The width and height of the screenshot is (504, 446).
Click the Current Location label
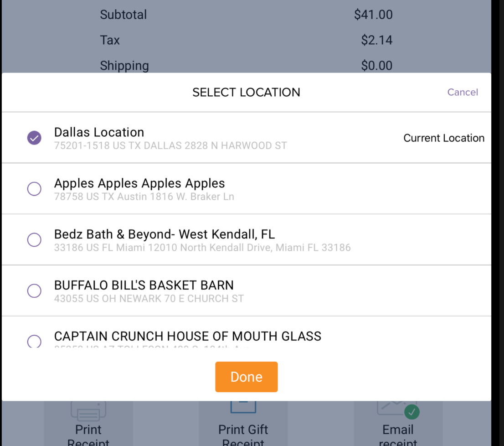click(x=444, y=138)
